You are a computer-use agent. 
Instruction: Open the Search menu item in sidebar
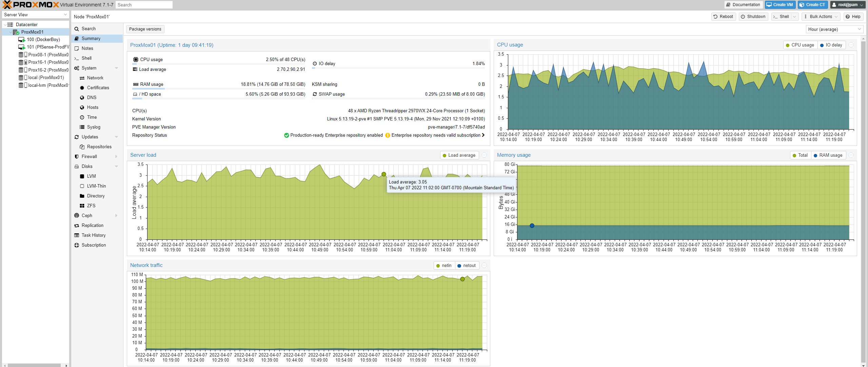click(x=97, y=29)
